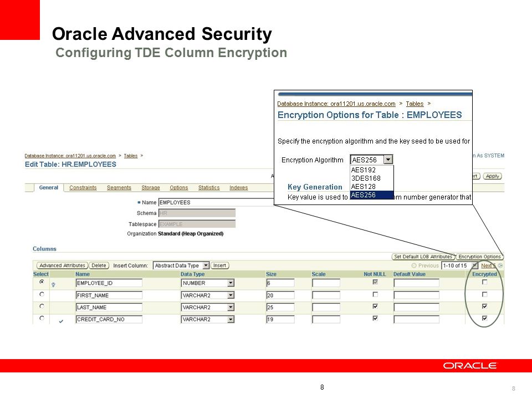Open Tables breadcrumb in Edit Table page
Image resolution: width=532 pixels, height=399 pixels.
131,156
